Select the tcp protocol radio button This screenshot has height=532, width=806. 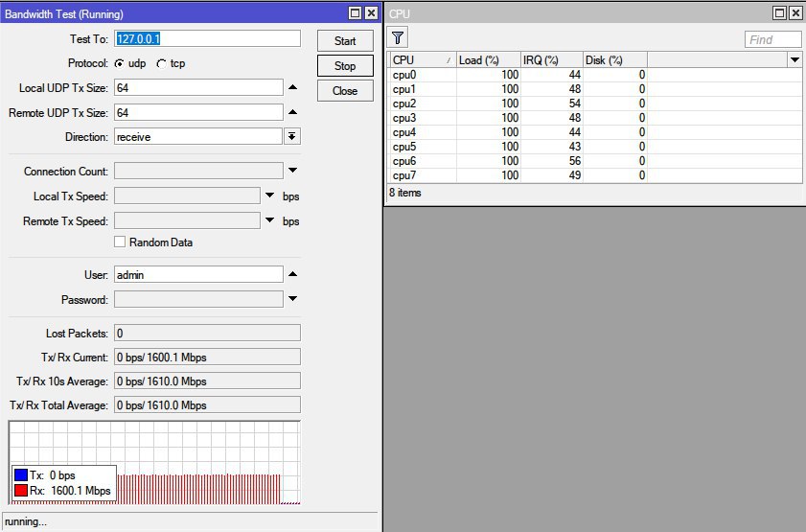[x=161, y=63]
